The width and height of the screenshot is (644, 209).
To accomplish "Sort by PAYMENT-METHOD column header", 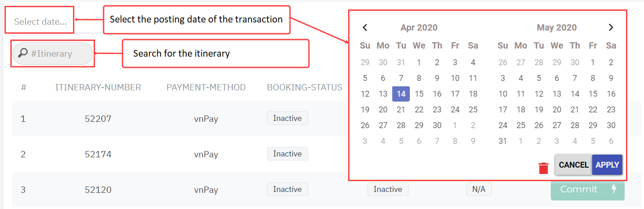I will point(206,87).
